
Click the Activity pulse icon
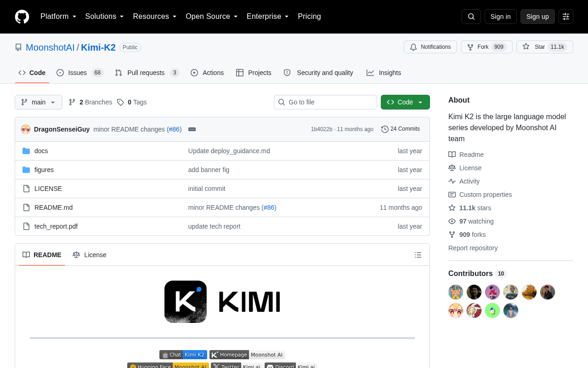tap(452, 181)
